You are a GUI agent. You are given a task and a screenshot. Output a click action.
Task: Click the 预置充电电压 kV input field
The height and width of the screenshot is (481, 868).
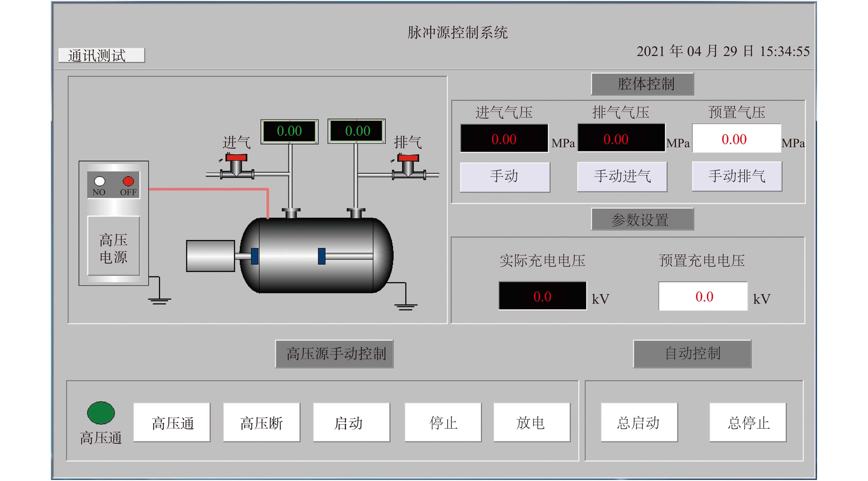click(x=703, y=296)
